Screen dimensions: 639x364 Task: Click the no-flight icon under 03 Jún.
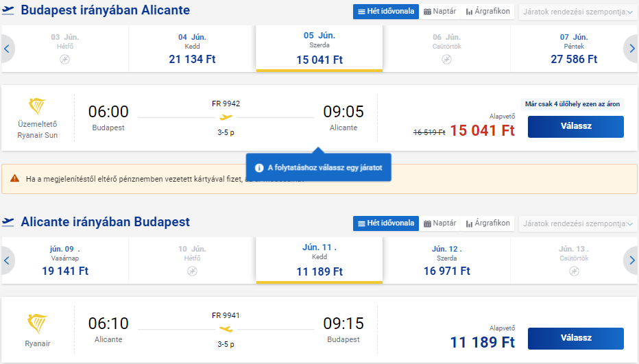tap(65, 60)
